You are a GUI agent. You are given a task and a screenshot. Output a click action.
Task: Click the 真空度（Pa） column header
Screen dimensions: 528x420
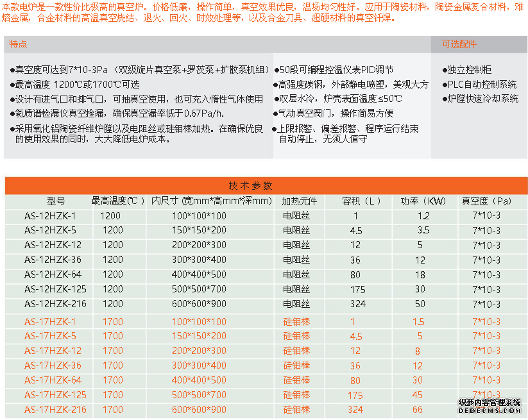486,201
